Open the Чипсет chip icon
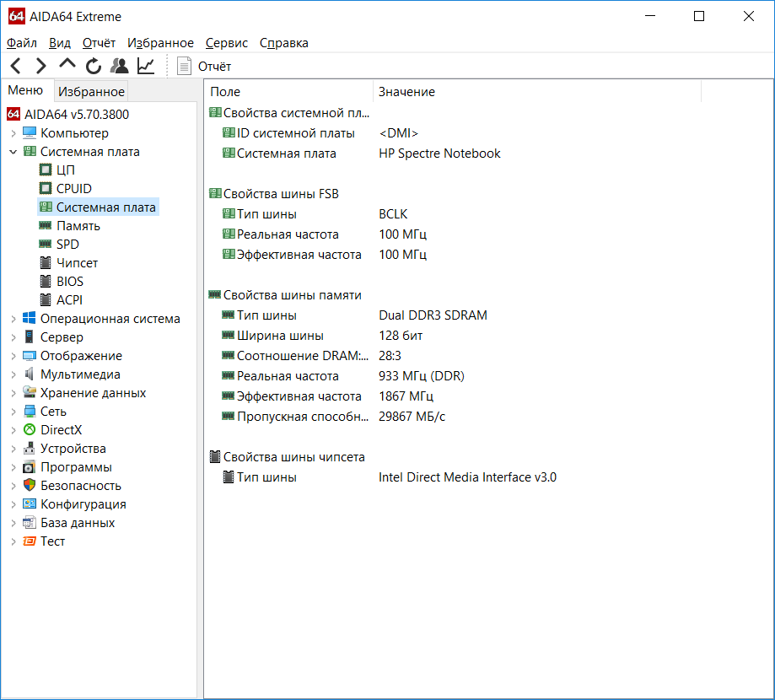This screenshot has width=775, height=700. tap(45, 262)
